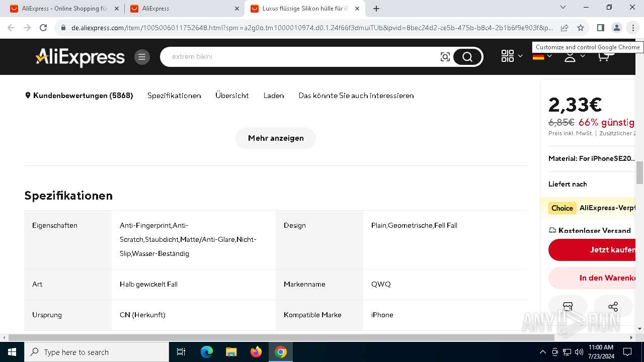644x362 pixels.
Task: Click the black magnifier search button
Action: [x=467, y=57]
